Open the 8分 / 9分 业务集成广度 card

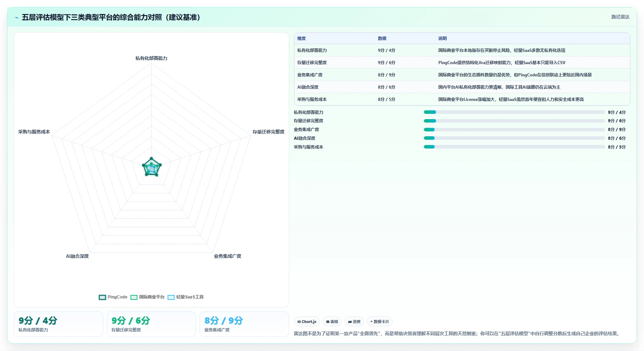tap(244, 324)
